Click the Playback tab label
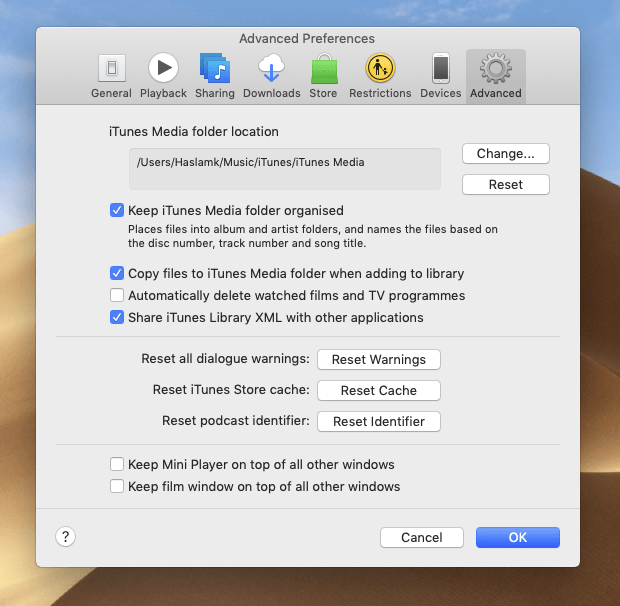Image resolution: width=620 pixels, height=606 pixels. [163, 93]
